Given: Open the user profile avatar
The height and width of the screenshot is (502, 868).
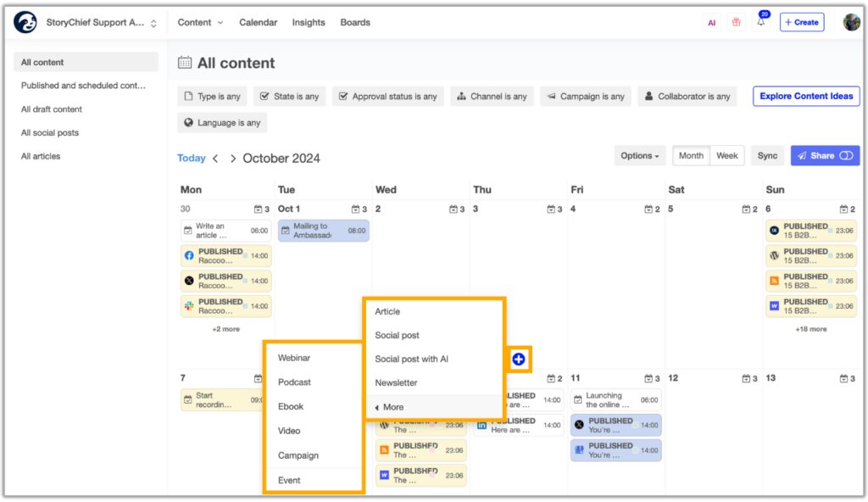Looking at the screenshot, I should pyautogui.click(x=851, y=22).
